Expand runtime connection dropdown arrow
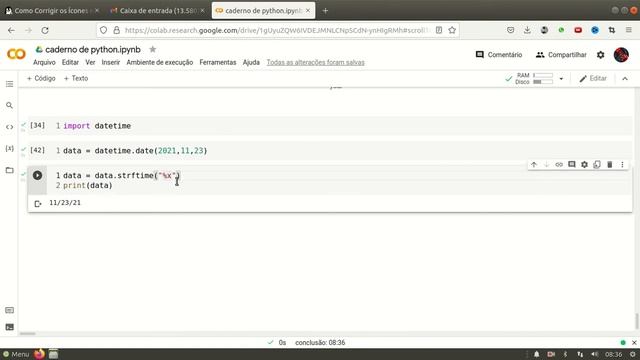Image resolution: width=640 pixels, height=360 pixels. (561, 79)
